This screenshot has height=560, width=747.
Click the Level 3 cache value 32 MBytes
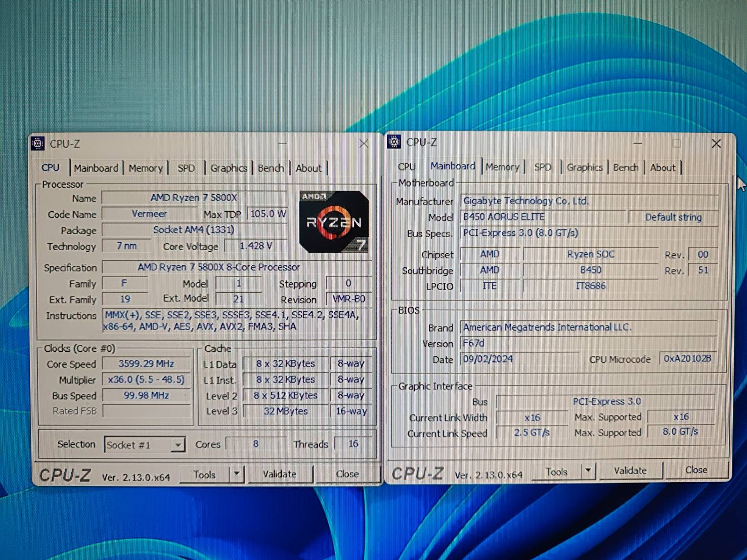pyautogui.click(x=286, y=411)
